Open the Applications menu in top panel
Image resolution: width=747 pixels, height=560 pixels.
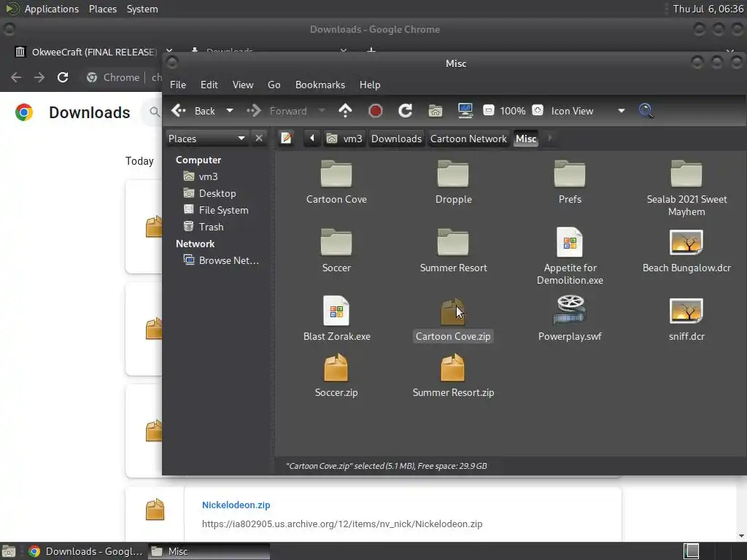click(x=52, y=9)
